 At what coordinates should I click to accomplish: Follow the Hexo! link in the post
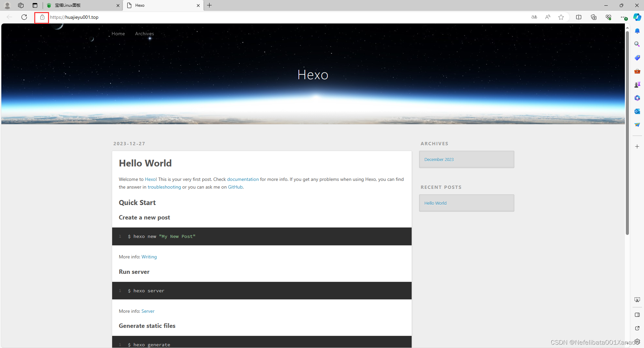pyautogui.click(x=151, y=180)
